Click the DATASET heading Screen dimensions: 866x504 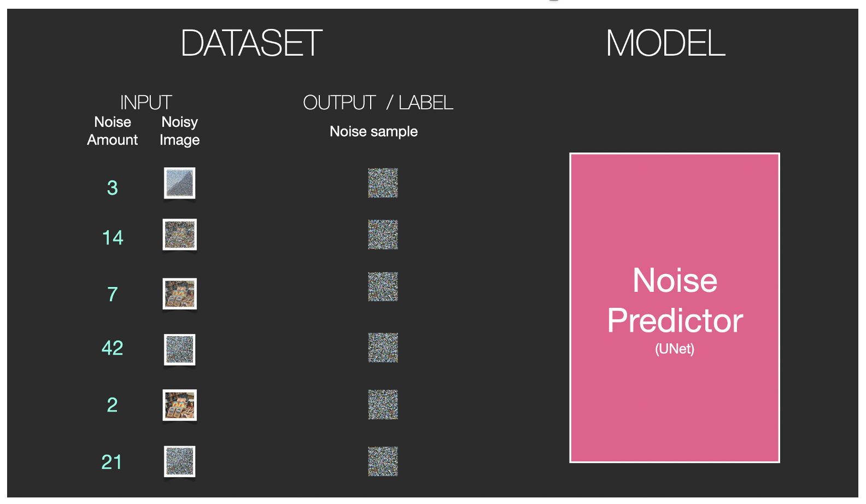(x=251, y=44)
